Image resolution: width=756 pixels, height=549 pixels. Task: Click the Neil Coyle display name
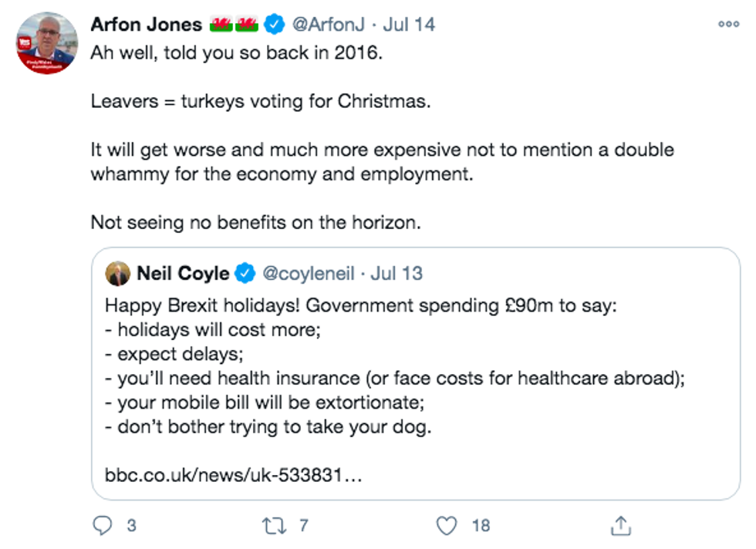(x=183, y=273)
